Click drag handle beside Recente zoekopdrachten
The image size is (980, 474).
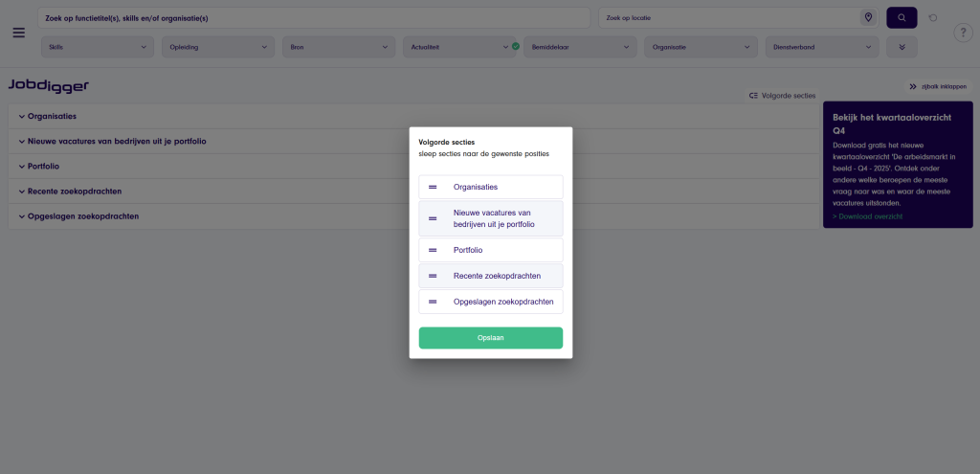tap(433, 276)
